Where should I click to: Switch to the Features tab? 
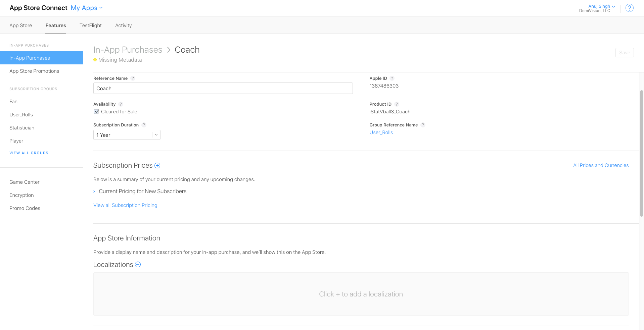coord(56,25)
